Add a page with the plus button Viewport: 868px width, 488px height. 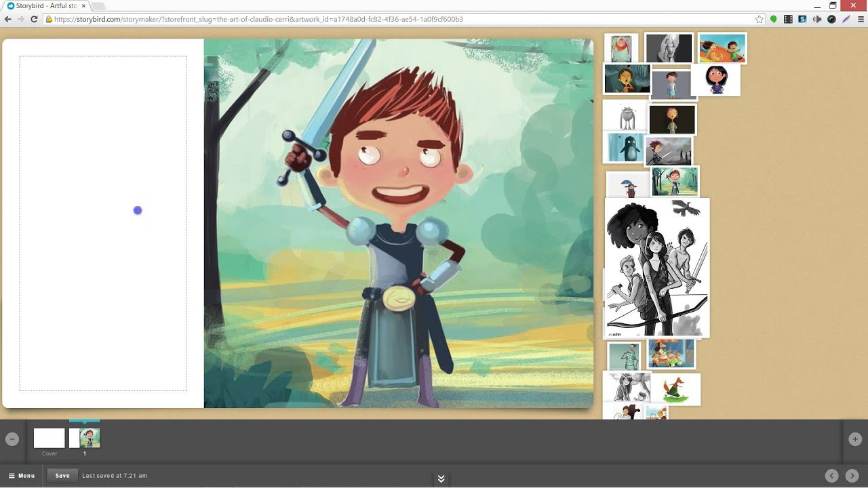pos(854,439)
